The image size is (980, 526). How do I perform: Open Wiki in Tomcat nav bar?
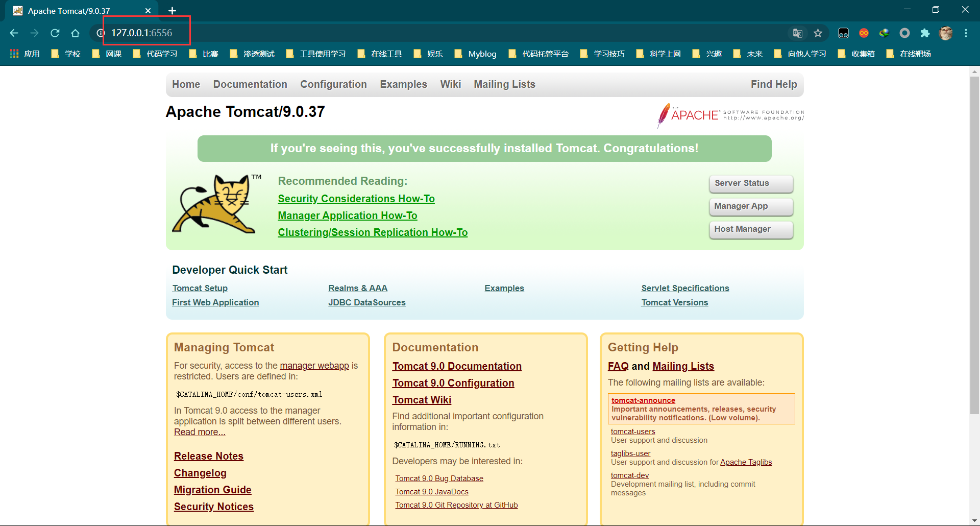click(451, 84)
